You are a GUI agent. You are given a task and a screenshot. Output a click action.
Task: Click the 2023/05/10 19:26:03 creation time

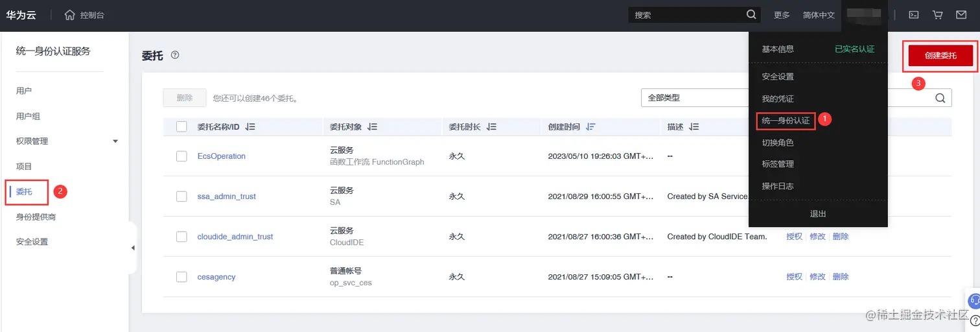click(601, 156)
